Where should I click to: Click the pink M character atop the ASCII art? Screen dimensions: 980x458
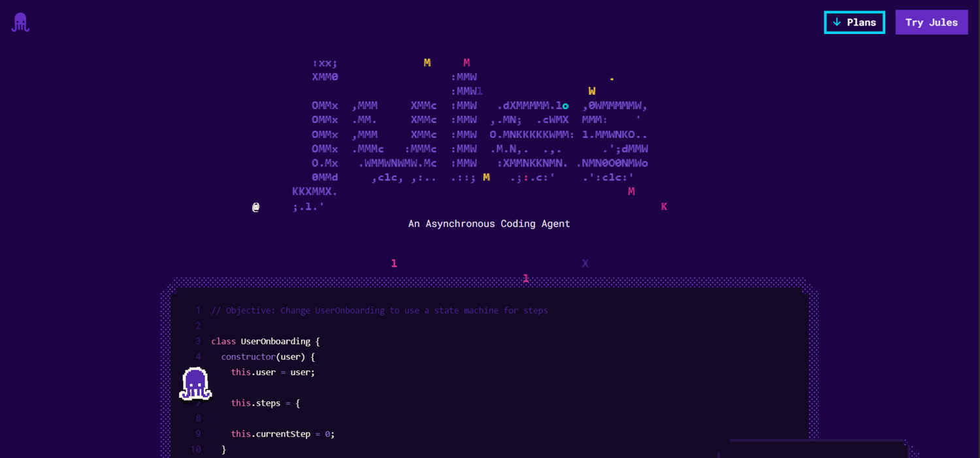pyautogui.click(x=466, y=62)
